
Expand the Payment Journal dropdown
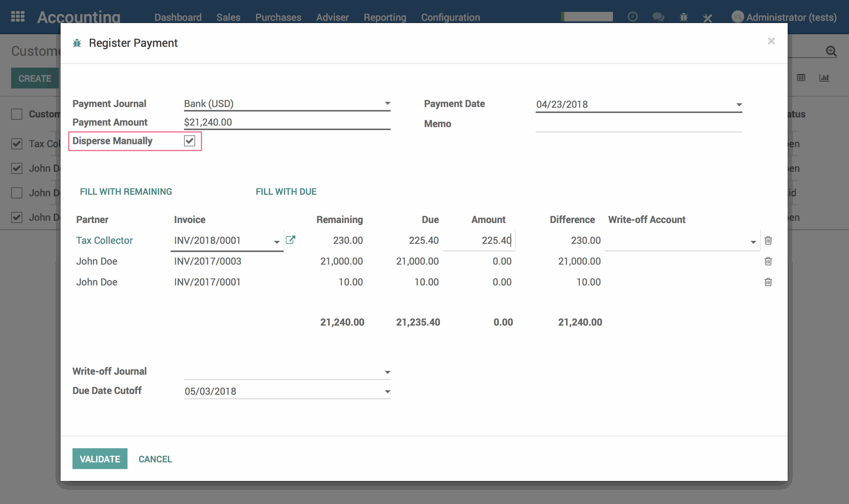tap(387, 103)
